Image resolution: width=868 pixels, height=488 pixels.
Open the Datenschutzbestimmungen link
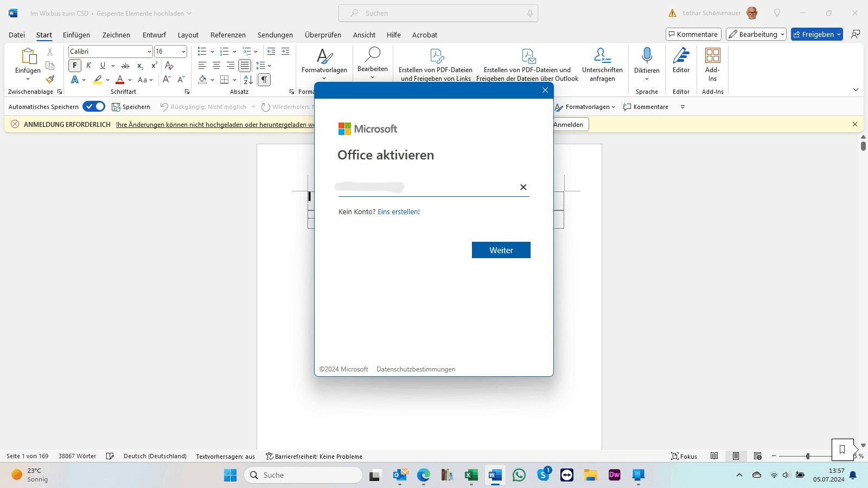[416, 369]
